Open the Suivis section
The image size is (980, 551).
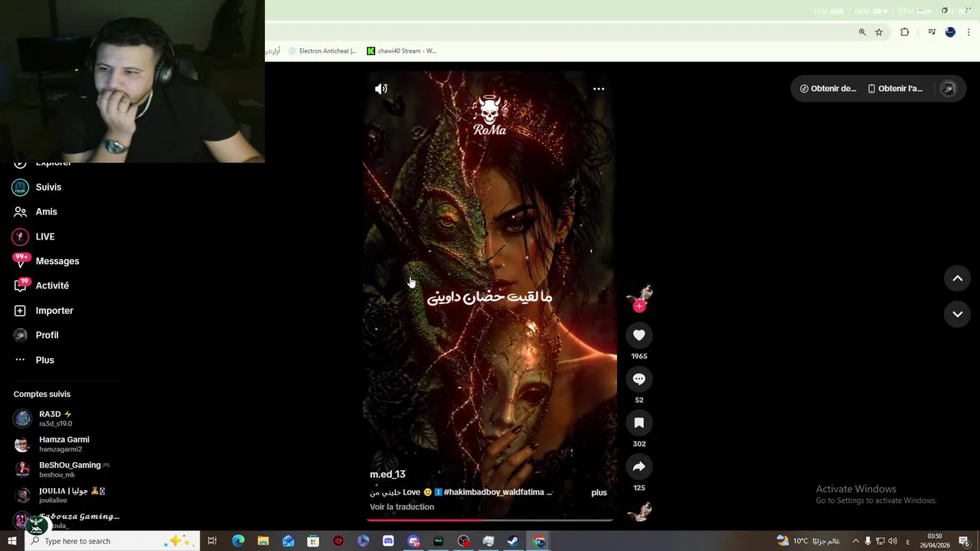coord(48,187)
